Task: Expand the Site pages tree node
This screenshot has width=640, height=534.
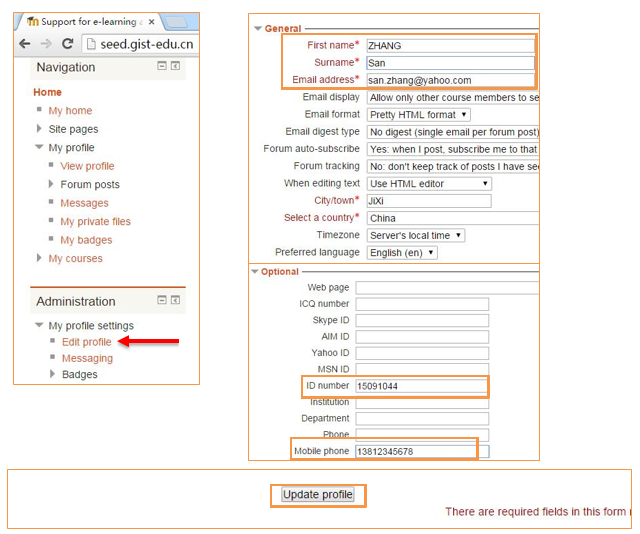Action: point(39,129)
